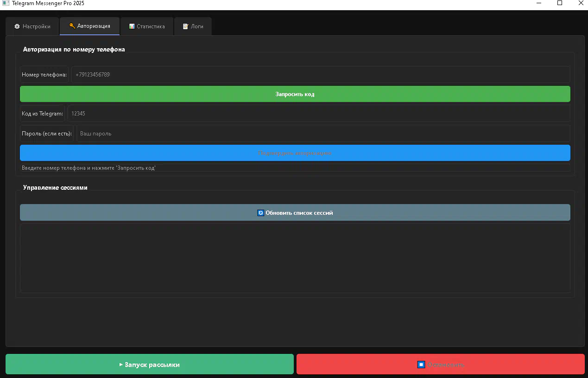Image resolution: width=588 pixels, height=378 pixels.
Task: Click the Пароль (если есть) label
Action: click(x=47, y=134)
